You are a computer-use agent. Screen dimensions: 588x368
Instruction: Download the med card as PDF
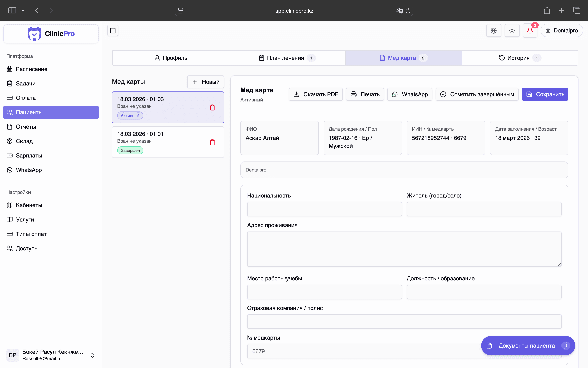tap(315, 94)
